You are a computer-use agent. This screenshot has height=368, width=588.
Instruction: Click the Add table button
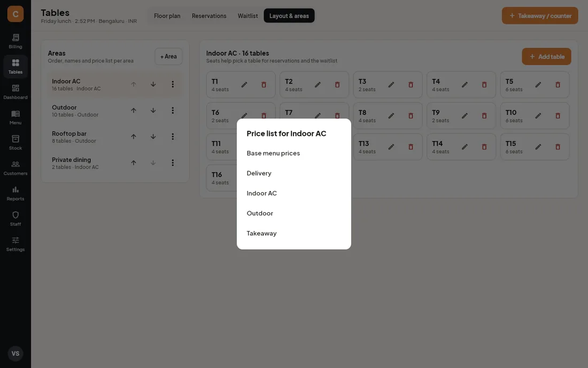pyautogui.click(x=546, y=57)
